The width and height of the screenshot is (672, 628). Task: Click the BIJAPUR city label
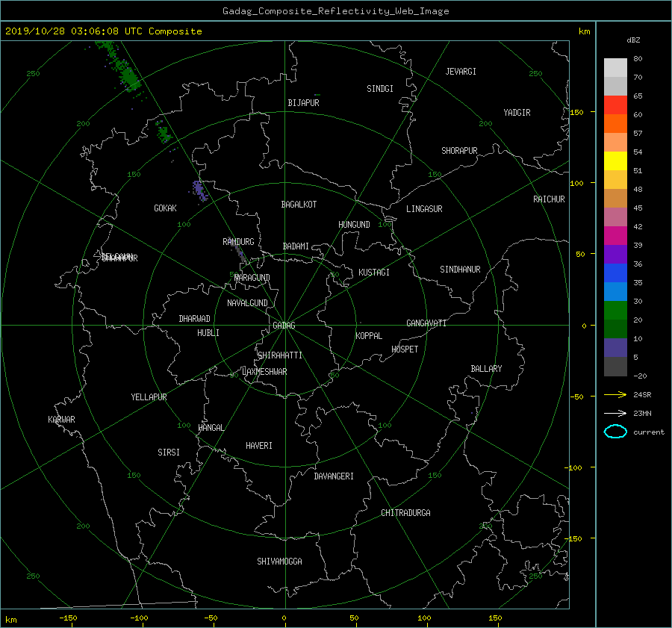click(x=303, y=103)
